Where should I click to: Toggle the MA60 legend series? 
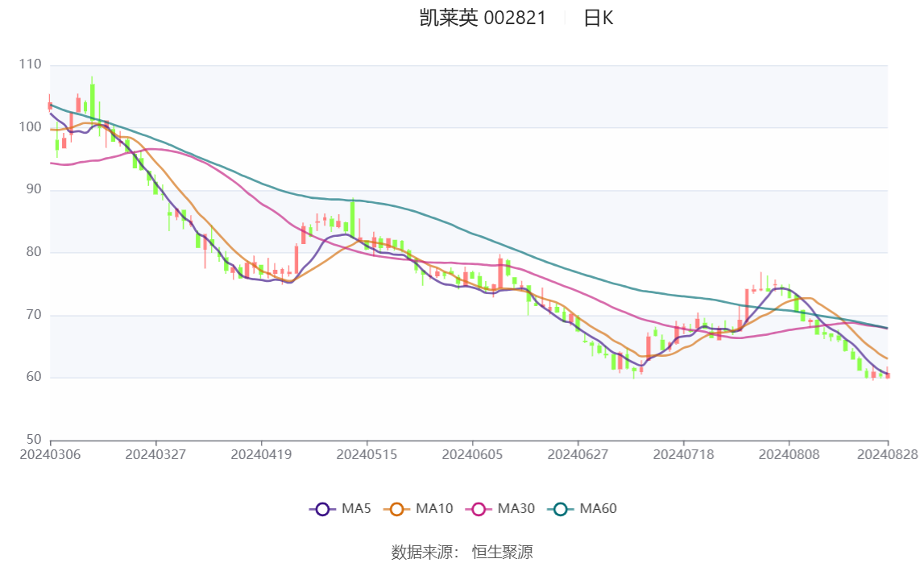click(x=582, y=509)
